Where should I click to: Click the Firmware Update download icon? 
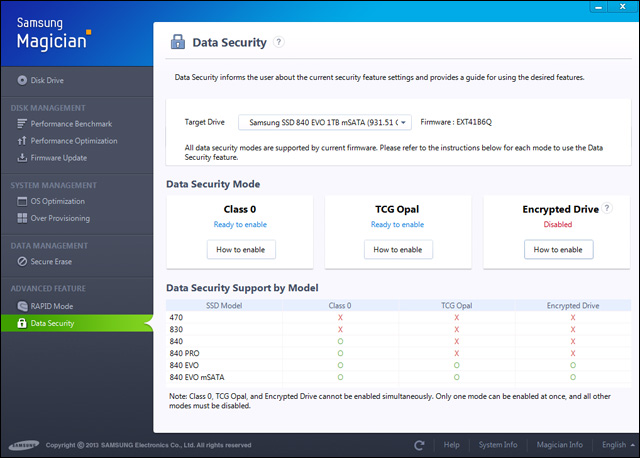click(22, 158)
